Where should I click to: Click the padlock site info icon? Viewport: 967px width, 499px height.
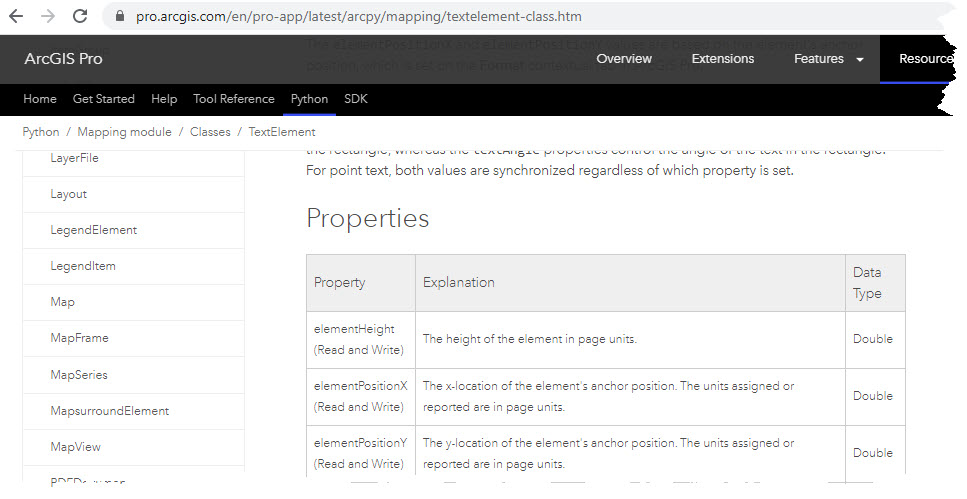click(119, 17)
